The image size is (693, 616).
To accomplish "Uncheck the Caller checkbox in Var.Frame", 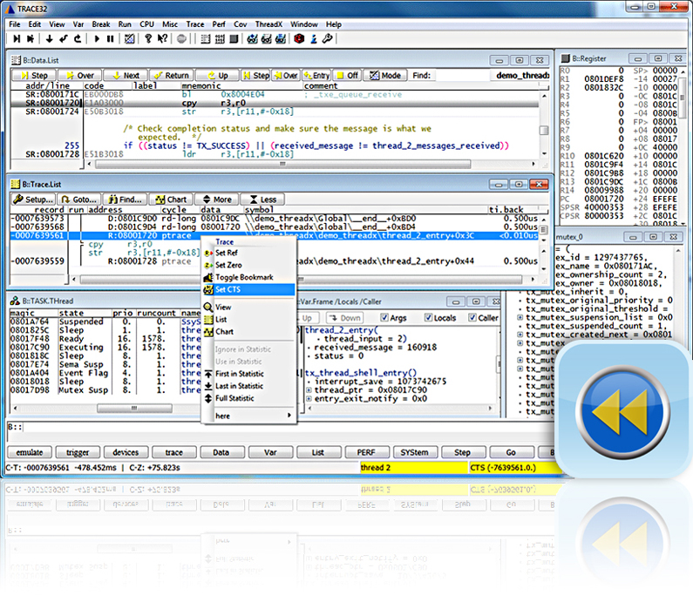I will click(472, 318).
